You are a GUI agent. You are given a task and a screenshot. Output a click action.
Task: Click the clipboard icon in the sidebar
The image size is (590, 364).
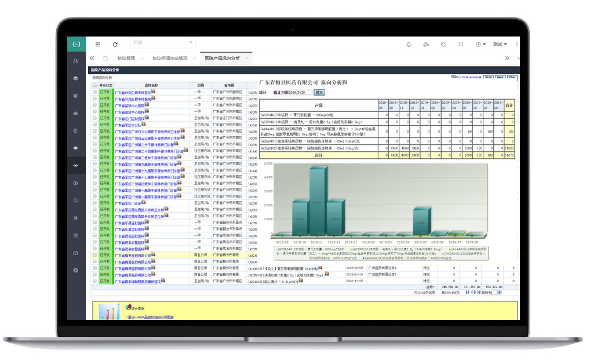pos(75,235)
